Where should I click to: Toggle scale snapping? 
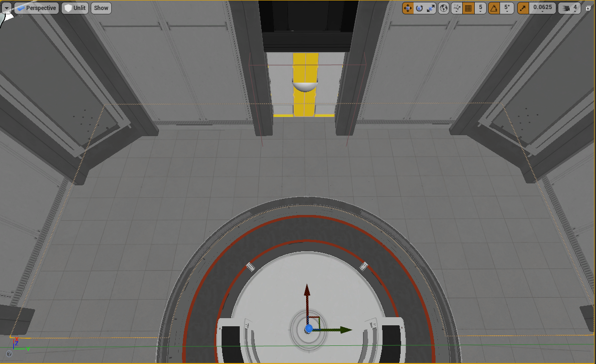(x=523, y=8)
